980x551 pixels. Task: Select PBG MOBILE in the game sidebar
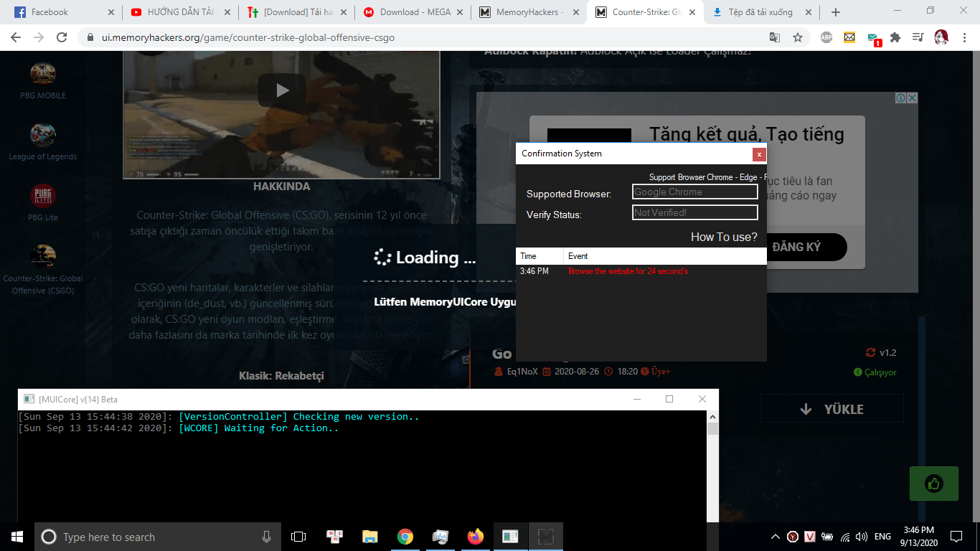(x=43, y=80)
